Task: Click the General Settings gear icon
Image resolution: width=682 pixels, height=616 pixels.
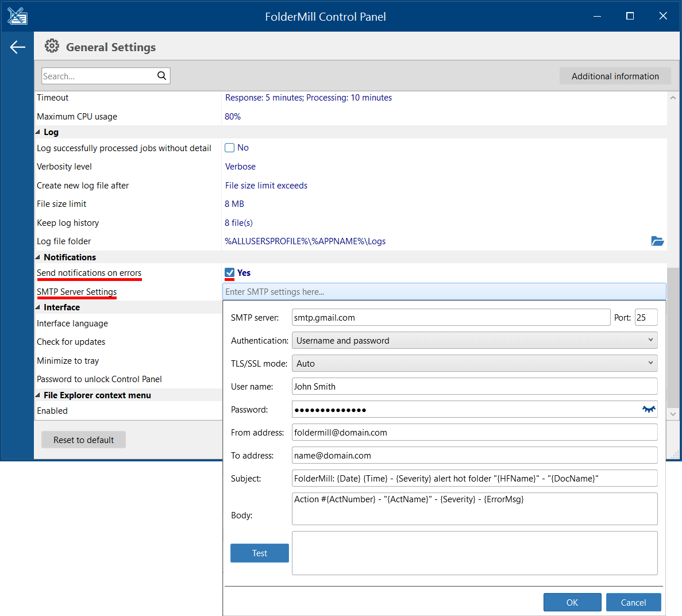Action: click(52, 45)
